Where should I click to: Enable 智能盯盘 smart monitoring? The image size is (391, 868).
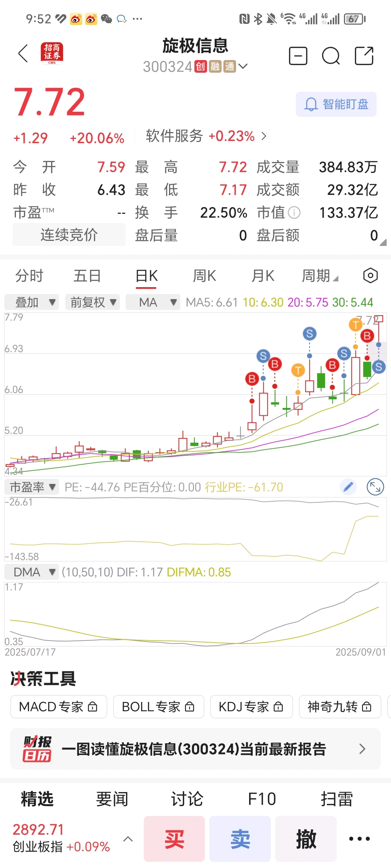[x=336, y=105]
